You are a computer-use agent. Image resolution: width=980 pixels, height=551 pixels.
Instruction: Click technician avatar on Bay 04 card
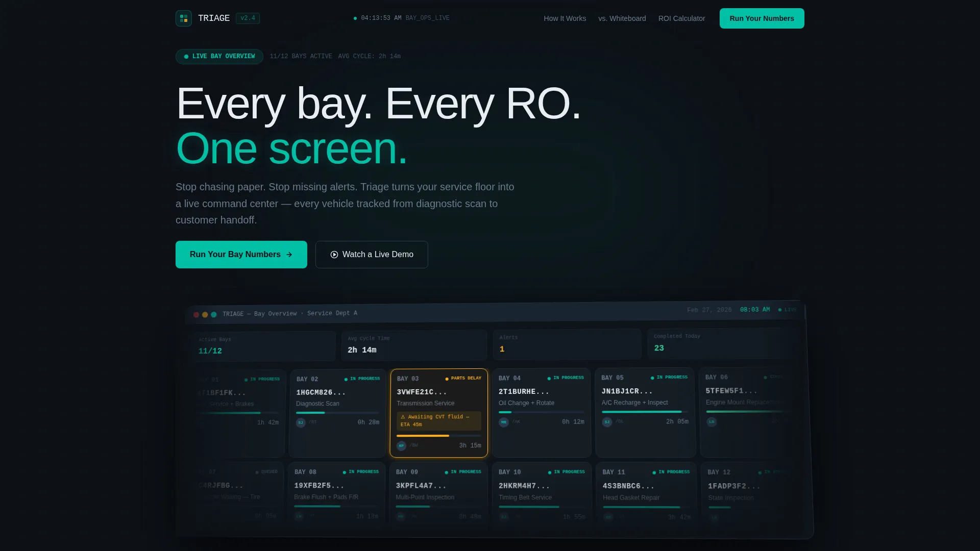click(x=504, y=422)
